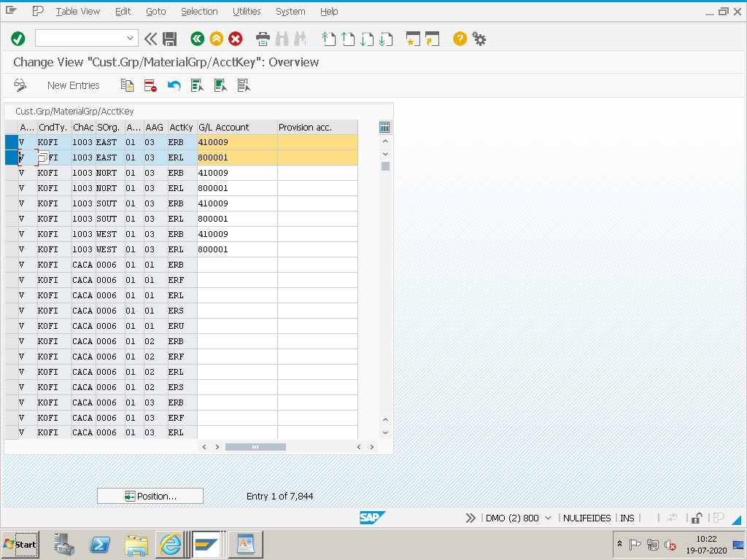The width and height of the screenshot is (747, 560).
Task: Expand status bar double-chevron arrow
Action: [471, 518]
